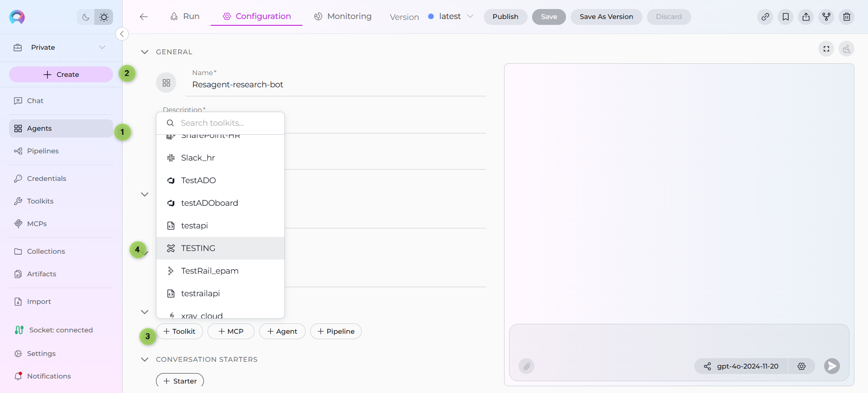Click the fork agent icon

(x=826, y=17)
